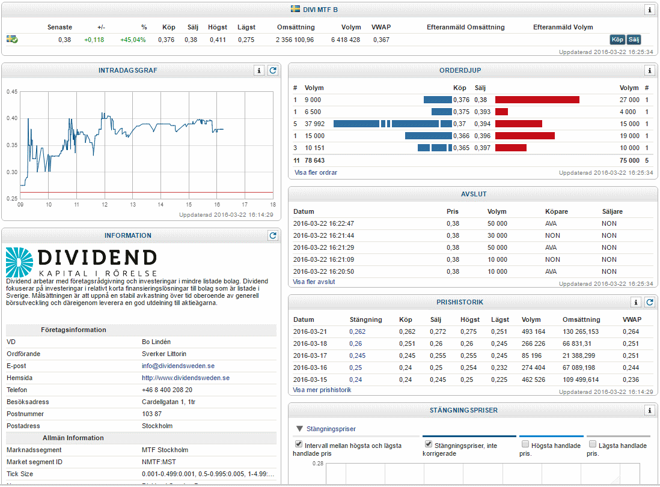Click 2016-03-21 date in Prishistorik
660x487 pixels.
pyautogui.click(x=310, y=332)
